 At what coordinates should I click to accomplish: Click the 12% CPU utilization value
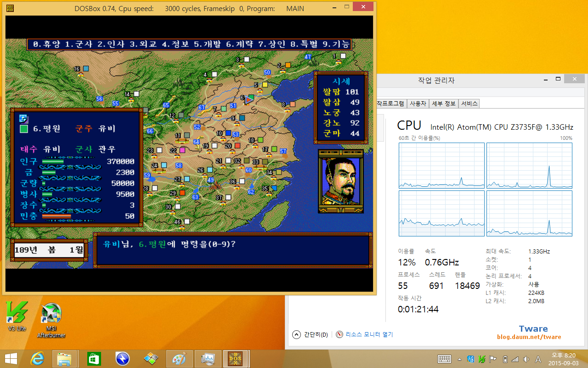[x=407, y=262]
